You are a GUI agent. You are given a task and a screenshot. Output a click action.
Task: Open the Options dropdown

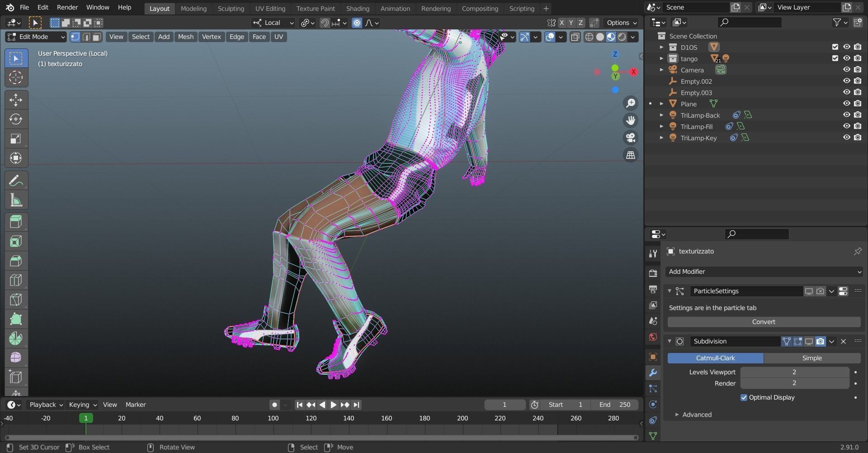622,23
